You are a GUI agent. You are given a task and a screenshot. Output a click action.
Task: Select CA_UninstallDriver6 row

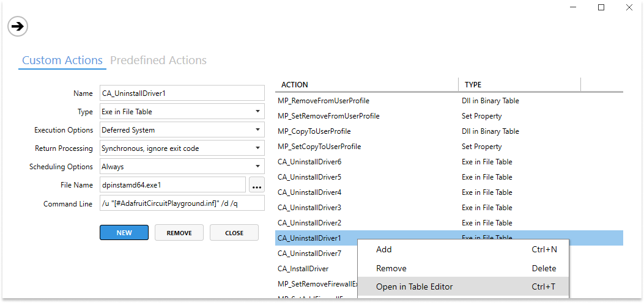click(449, 161)
